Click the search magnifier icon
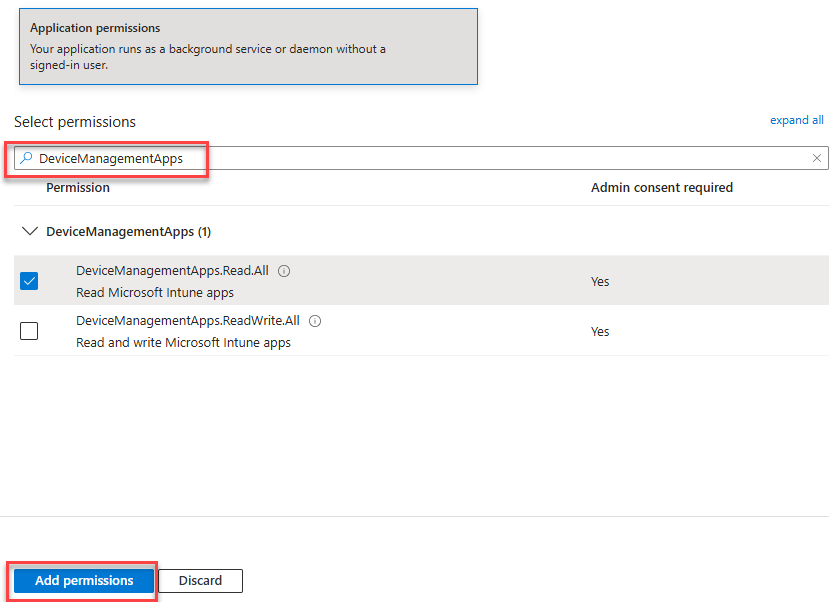829x602 pixels. (27, 158)
